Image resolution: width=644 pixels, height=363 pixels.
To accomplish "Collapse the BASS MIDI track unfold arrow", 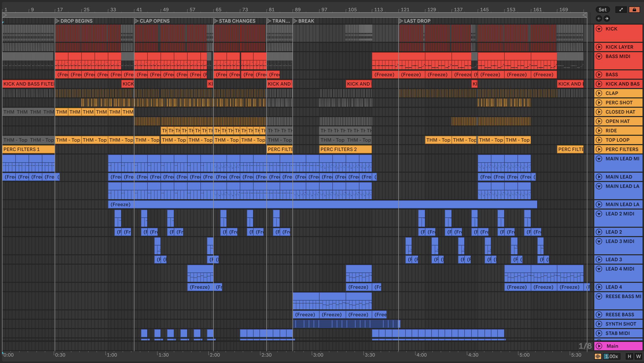I will [599, 56].
